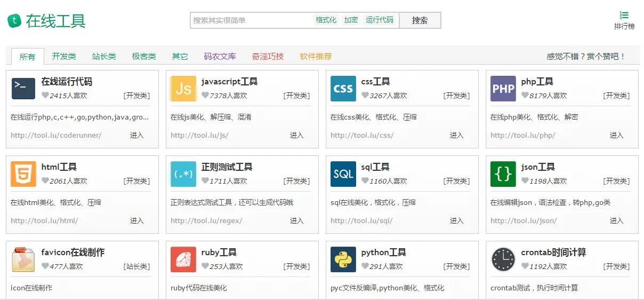Click the [站长类] tag on favicon card
Screen dimensions: 644x300
[137, 266]
